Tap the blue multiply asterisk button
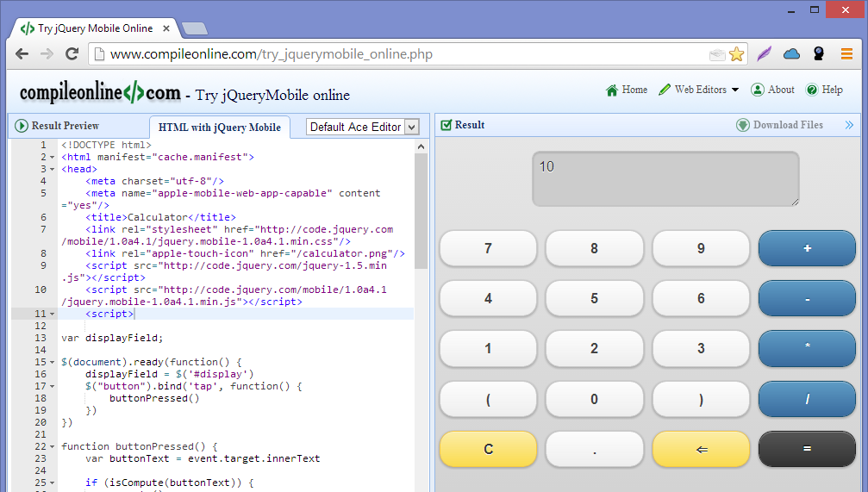This screenshot has width=868, height=492. tap(807, 349)
